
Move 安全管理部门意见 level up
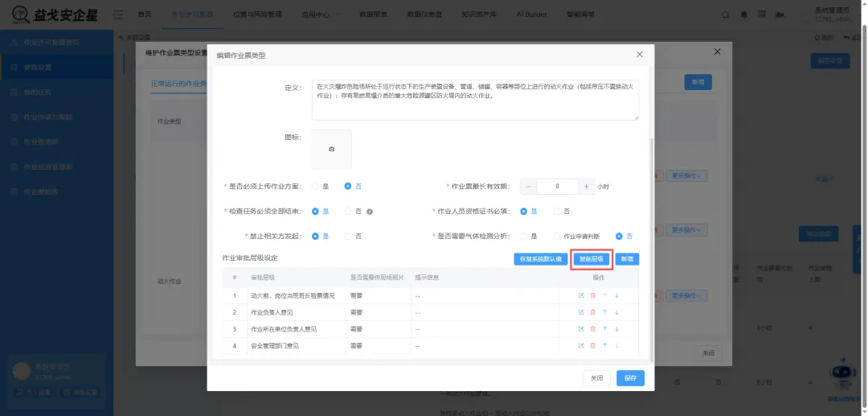click(x=604, y=346)
